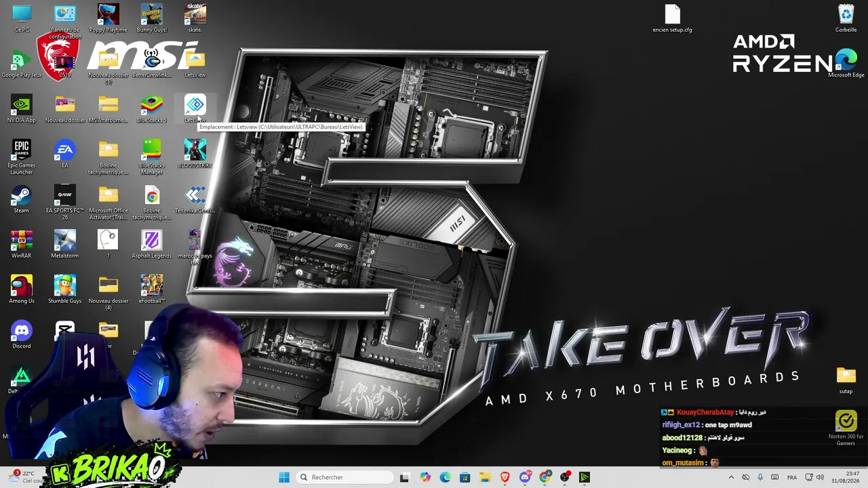Launch BlueStacks 5 from the desktop
The image size is (868, 488).
[x=152, y=109]
